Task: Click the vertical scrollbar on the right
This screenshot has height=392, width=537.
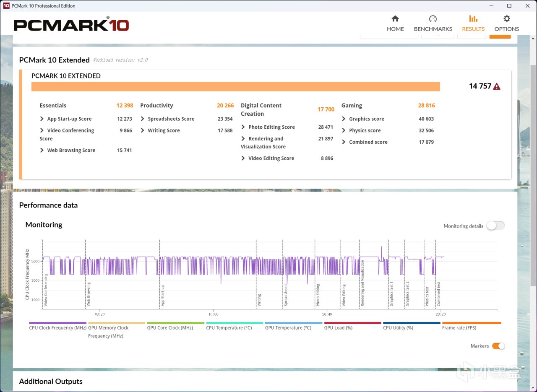Action: pyautogui.click(x=533, y=175)
